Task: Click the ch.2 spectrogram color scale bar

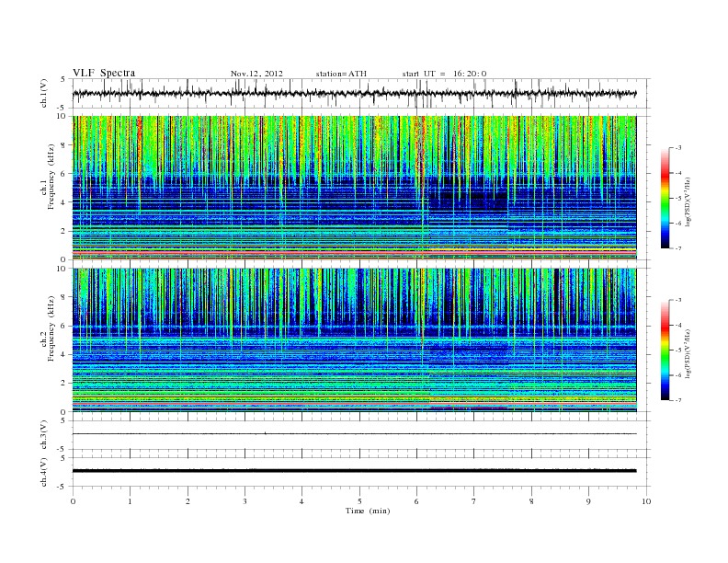Action: (665, 350)
